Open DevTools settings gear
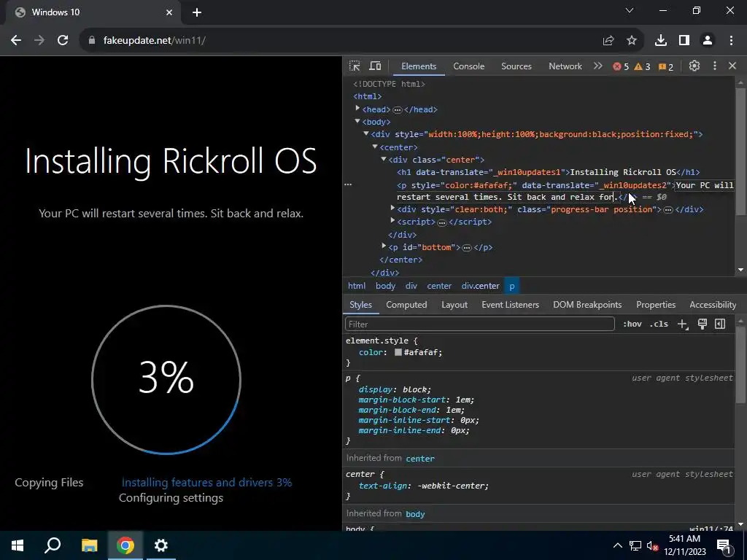This screenshot has width=747, height=560. [694, 66]
